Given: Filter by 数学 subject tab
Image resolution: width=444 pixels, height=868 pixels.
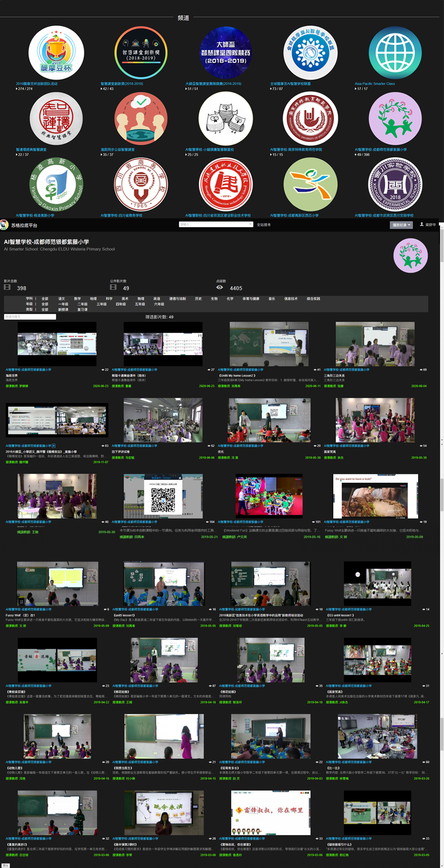Looking at the screenshot, I should tap(77, 298).
